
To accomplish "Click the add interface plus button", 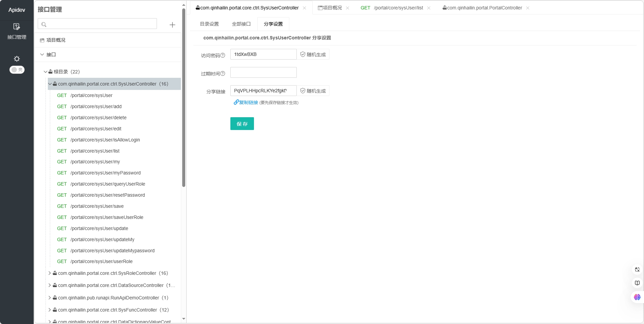I will point(172,25).
